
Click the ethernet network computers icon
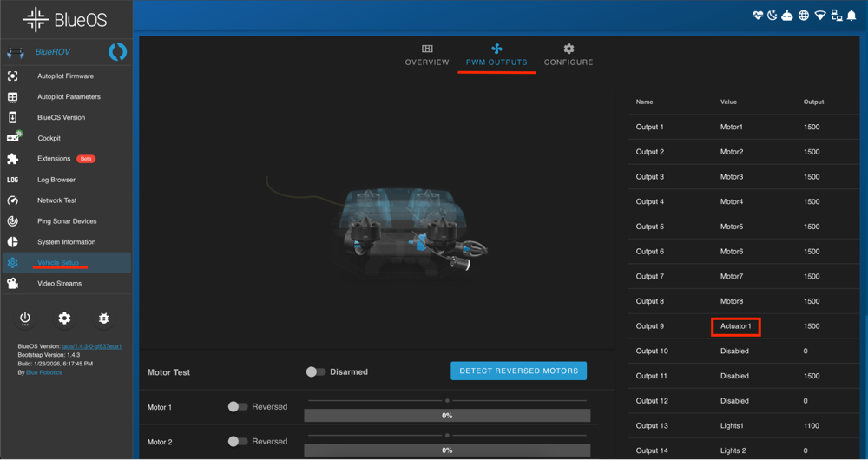tap(836, 16)
